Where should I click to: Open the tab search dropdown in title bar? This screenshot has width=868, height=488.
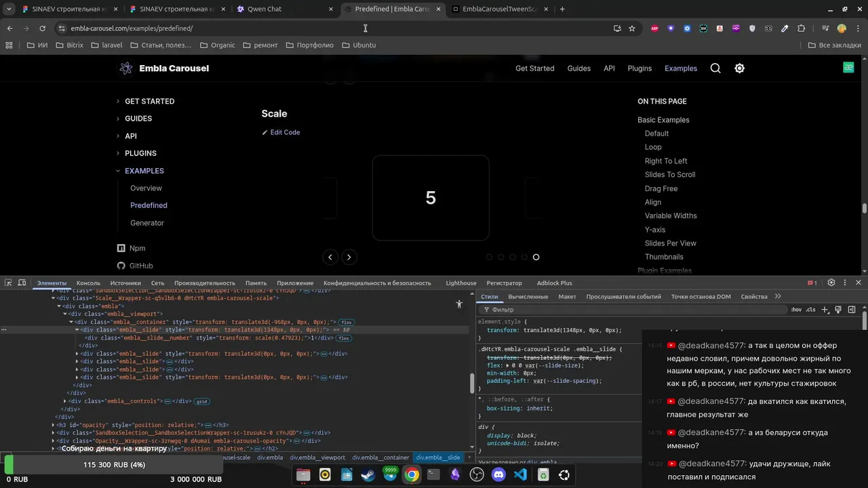9,9
